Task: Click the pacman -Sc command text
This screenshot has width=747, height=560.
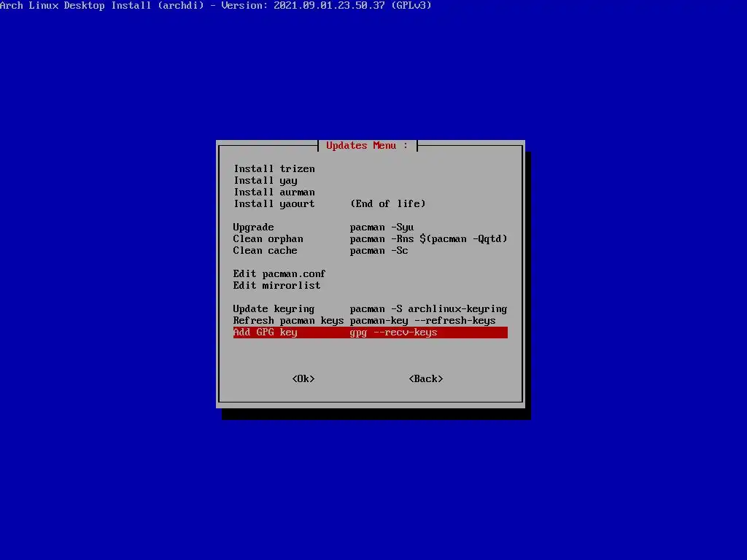Action: pyautogui.click(x=379, y=251)
